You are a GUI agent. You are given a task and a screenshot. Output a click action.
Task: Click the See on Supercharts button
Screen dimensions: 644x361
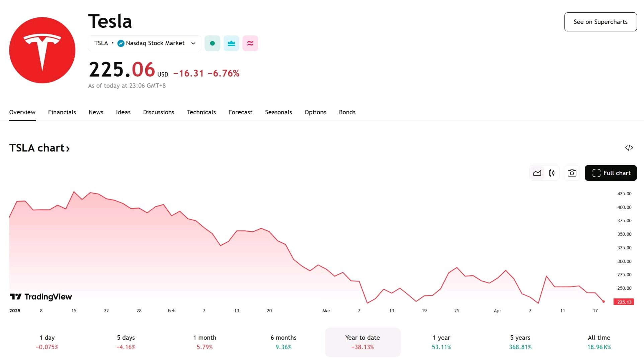click(x=600, y=22)
